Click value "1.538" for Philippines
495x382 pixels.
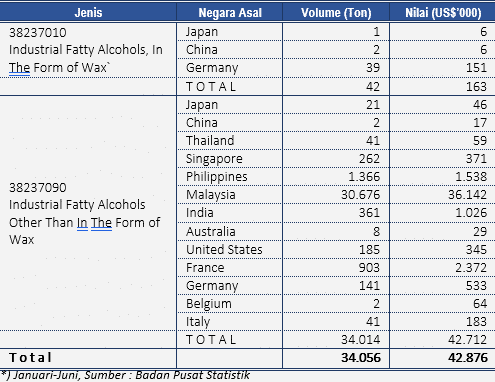click(471, 177)
